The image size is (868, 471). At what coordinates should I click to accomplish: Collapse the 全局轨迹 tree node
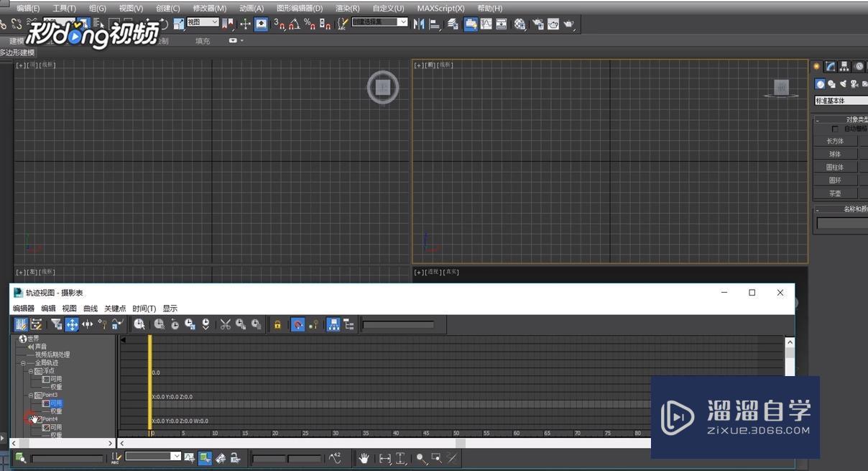(23, 363)
